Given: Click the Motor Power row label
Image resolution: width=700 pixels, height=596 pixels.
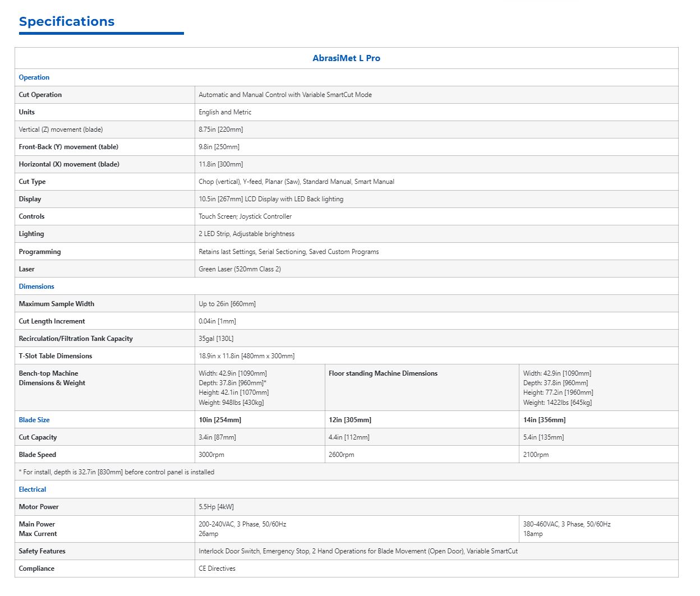Looking at the screenshot, I should point(39,507).
